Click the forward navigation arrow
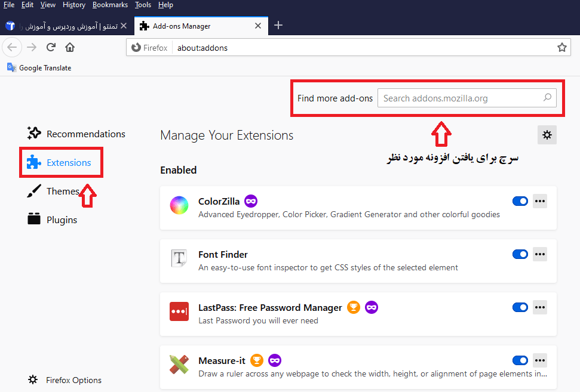Image resolution: width=580 pixels, height=392 pixels. pos(32,47)
